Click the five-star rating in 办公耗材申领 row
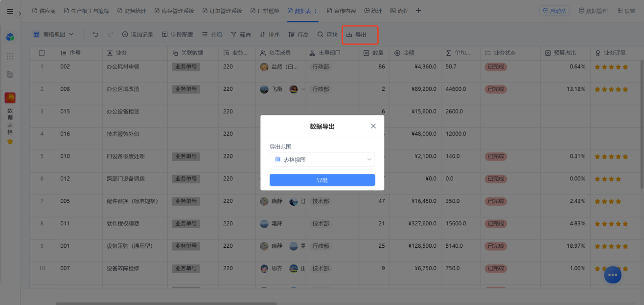This screenshot has height=305, width=644. click(x=611, y=67)
